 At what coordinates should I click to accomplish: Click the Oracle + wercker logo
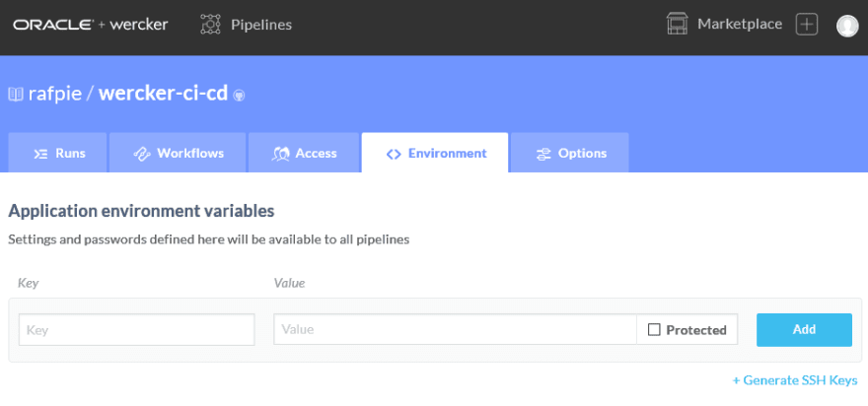click(x=91, y=25)
